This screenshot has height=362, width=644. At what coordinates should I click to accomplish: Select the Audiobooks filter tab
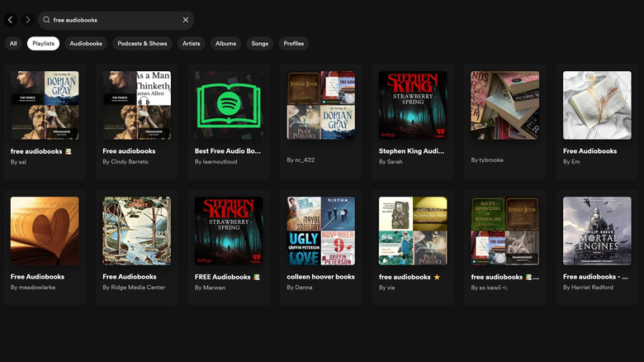[x=86, y=44]
